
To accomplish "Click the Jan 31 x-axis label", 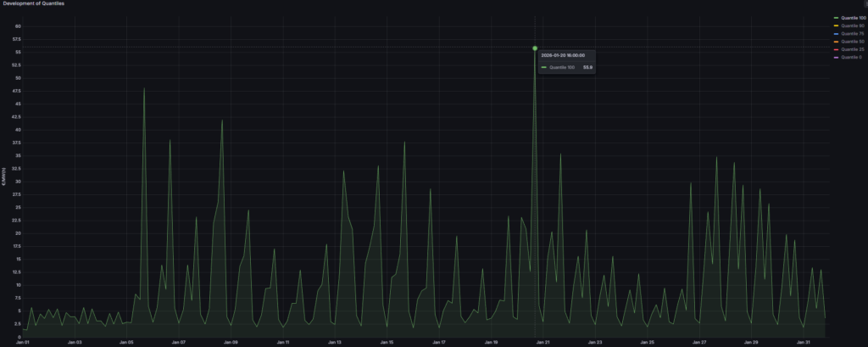I will tap(802, 342).
